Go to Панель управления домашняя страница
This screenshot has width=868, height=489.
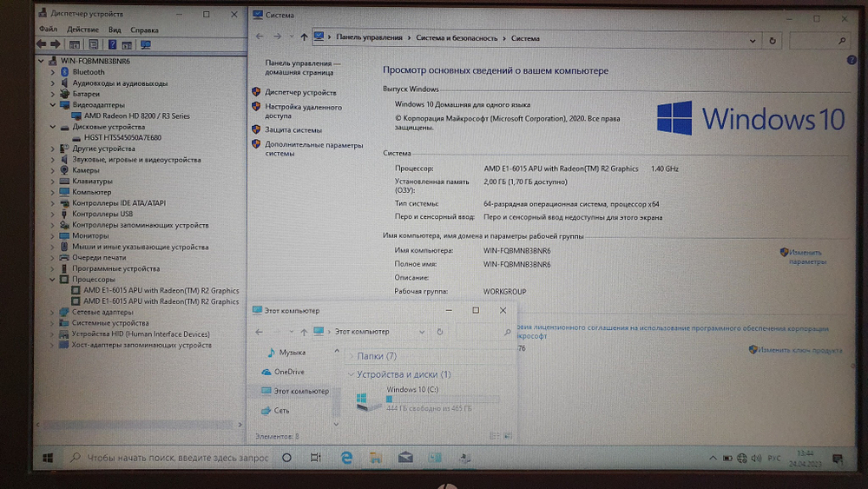[x=302, y=68]
